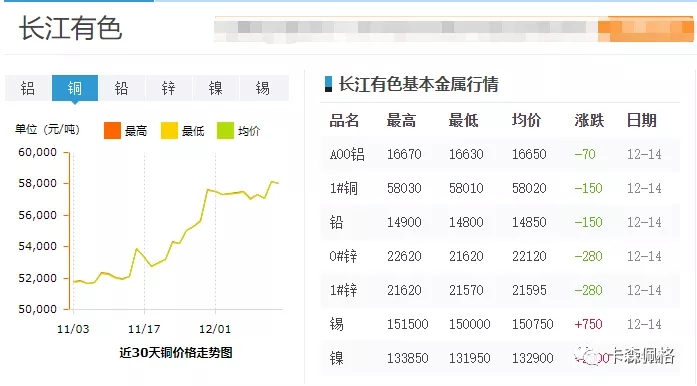Click the 铅 row name in table
This screenshot has height=386, width=697.
(x=336, y=222)
